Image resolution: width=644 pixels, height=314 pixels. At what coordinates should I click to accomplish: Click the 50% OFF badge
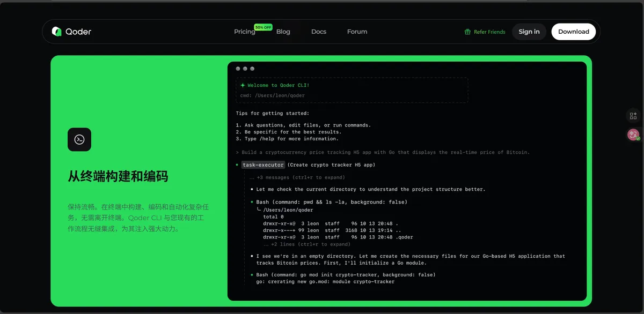(x=263, y=27)
